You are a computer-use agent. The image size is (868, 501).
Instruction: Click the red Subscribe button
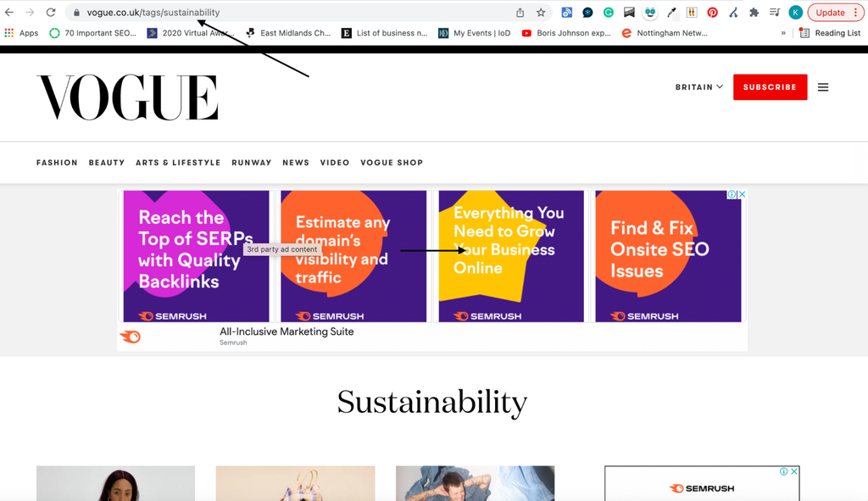770,87
